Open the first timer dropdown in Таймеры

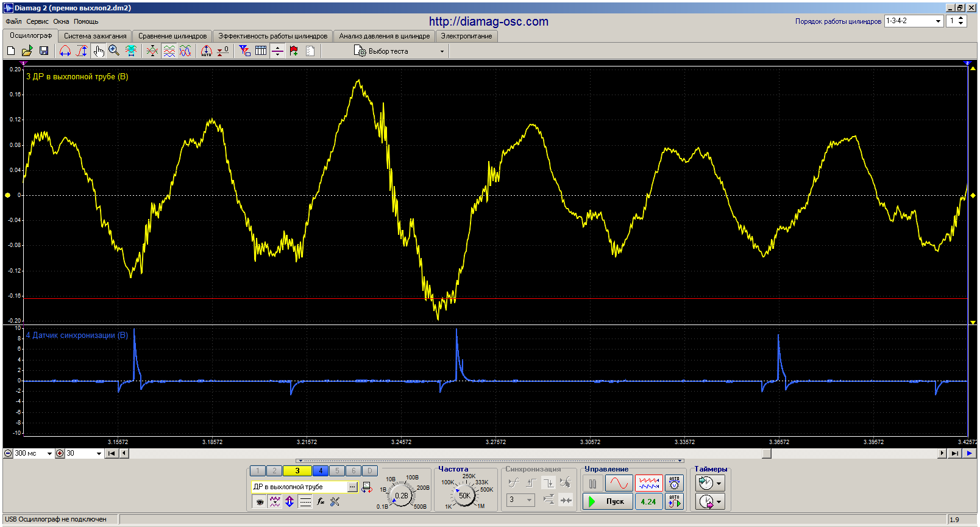click(x=710, y=484)
